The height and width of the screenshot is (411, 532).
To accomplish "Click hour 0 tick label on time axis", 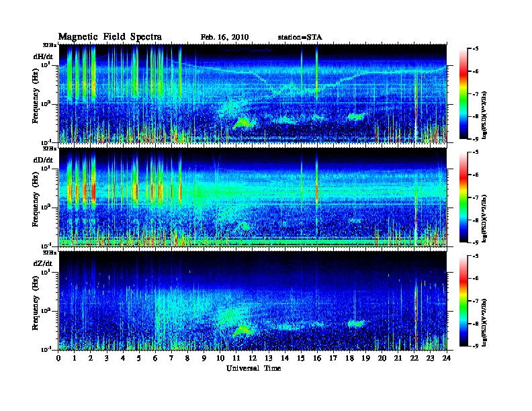I will [x=58, y=358].
